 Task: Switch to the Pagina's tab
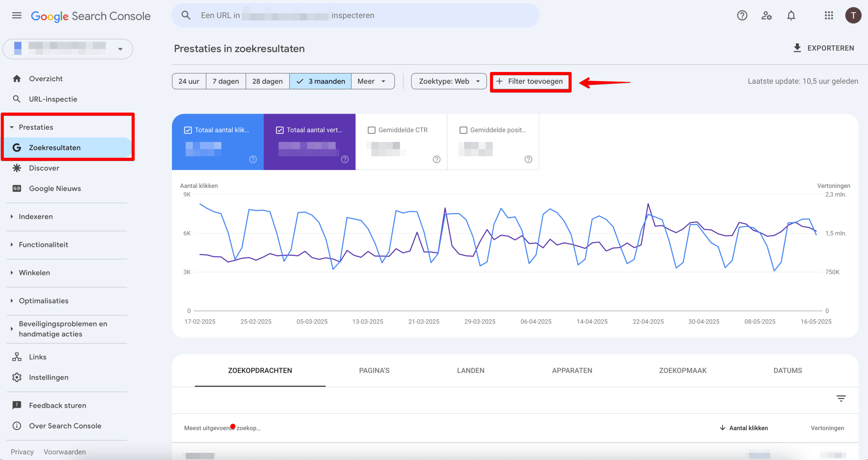pos(374,370)
